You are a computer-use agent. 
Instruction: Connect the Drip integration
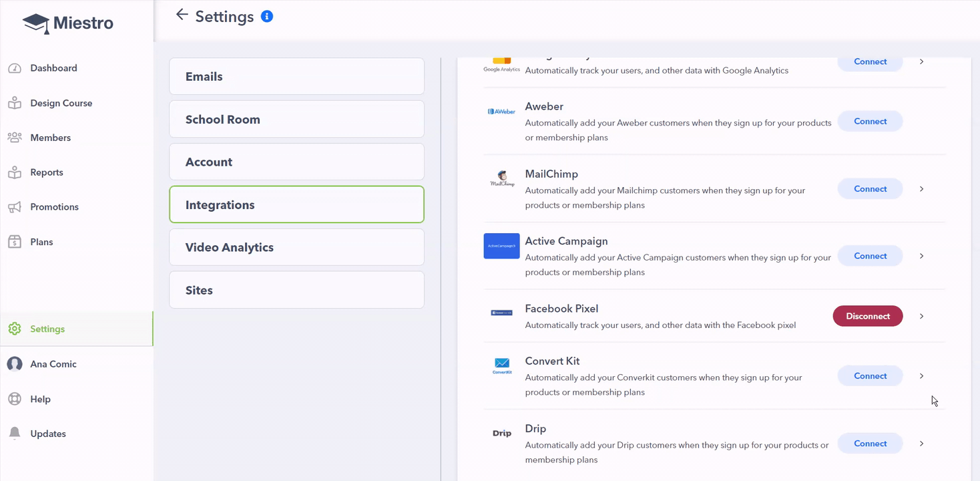click(x=870, y=444)
